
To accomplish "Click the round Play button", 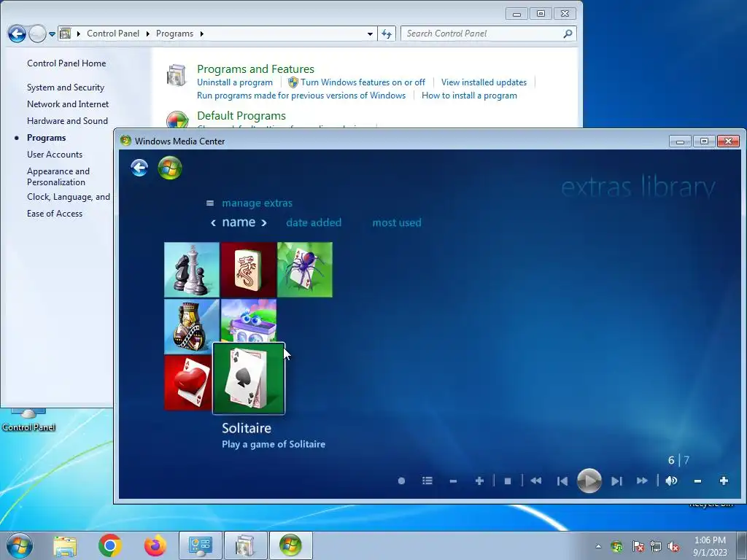I will coord(589,481).
